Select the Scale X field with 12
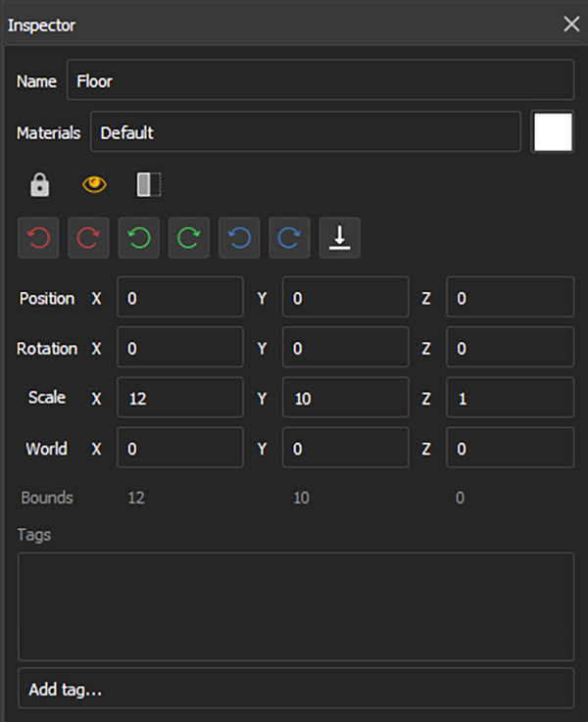588x722 pixels. tap(180, 398)
